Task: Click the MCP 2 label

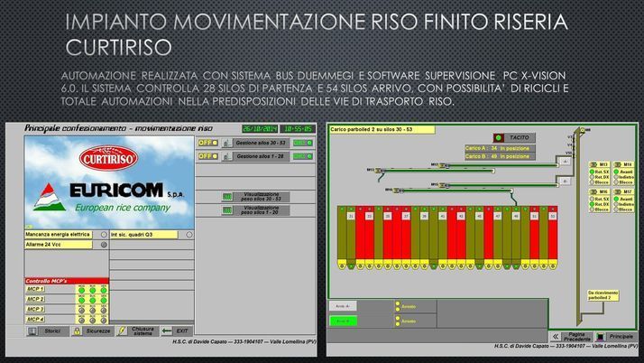Action: coord(35,299)
